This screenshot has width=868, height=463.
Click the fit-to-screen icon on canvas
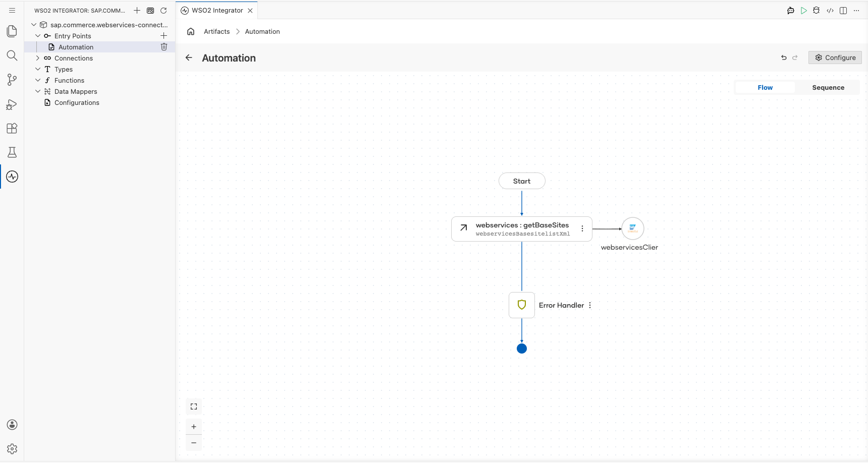click(194, 407)
